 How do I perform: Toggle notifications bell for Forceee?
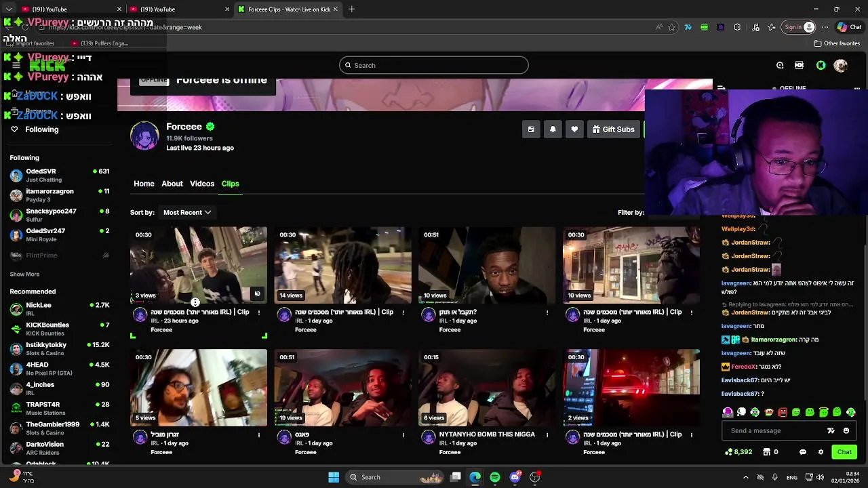[x=553, y=129]
